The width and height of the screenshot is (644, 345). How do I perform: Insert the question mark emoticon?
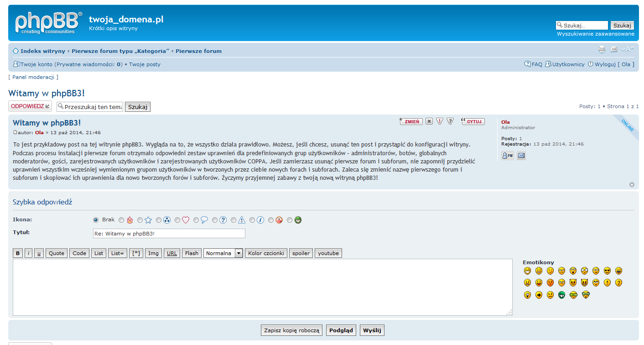(619, 282)
